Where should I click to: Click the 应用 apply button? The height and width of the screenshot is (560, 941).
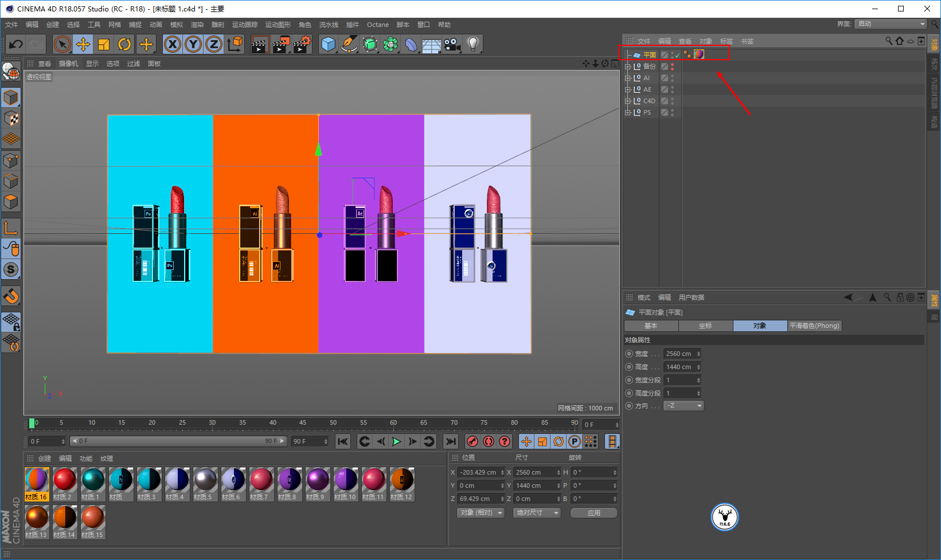594,513
